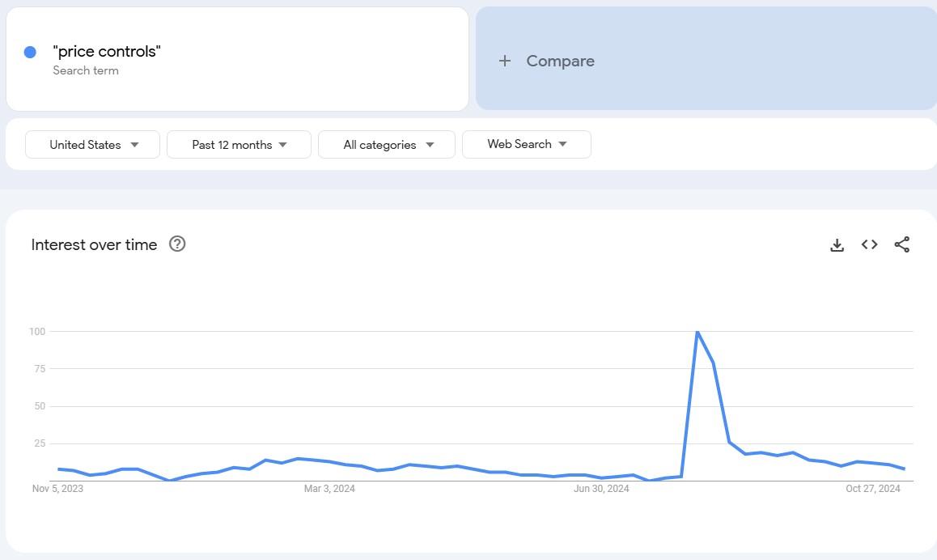Click the Search term subtitle text
This screenshot has height=560, width=937.
(86, 70)
